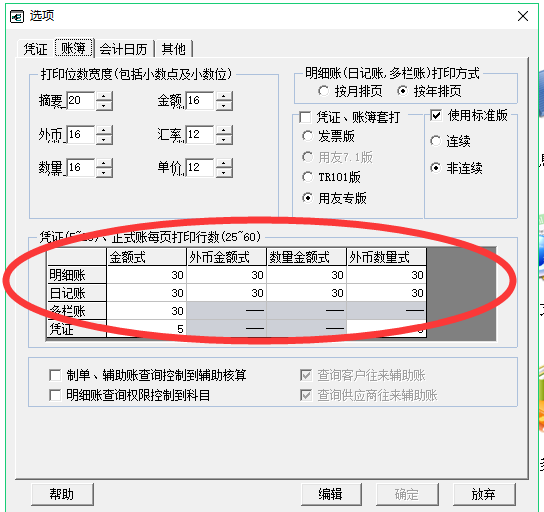The image size is (544, 512).
Task: Uncheck 使用标准版 checkbox
Action: (436, 115)
